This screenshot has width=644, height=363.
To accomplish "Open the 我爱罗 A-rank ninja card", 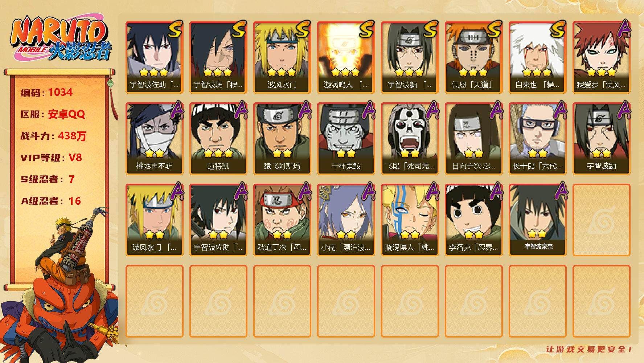I will click(601, 57).
